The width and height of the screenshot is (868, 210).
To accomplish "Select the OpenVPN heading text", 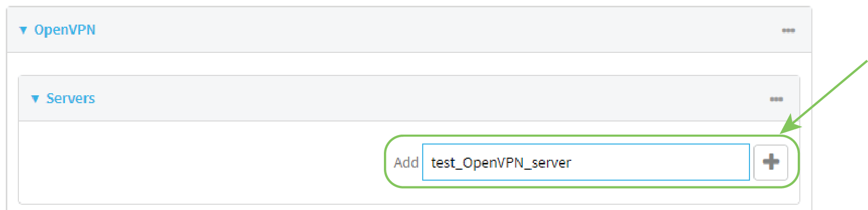I will 65,30.
